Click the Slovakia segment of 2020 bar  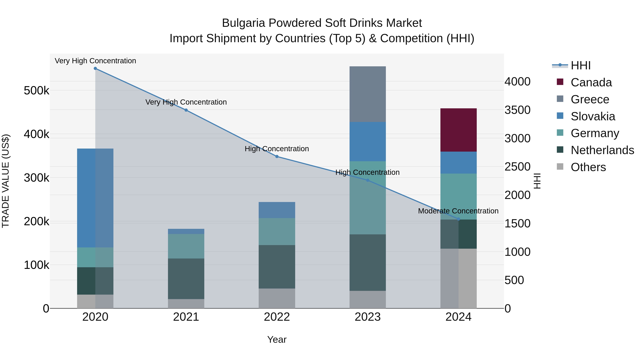tap(95, 198)
